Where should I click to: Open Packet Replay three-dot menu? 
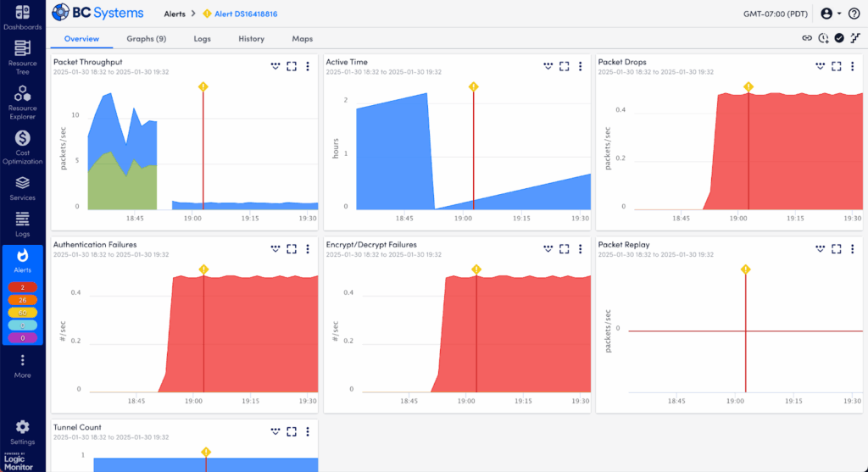coord(853,249)
